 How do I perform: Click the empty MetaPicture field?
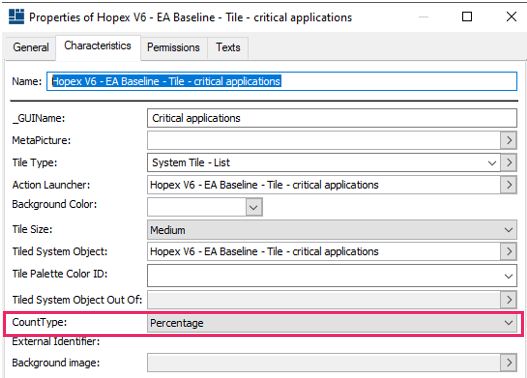point(324,140)
